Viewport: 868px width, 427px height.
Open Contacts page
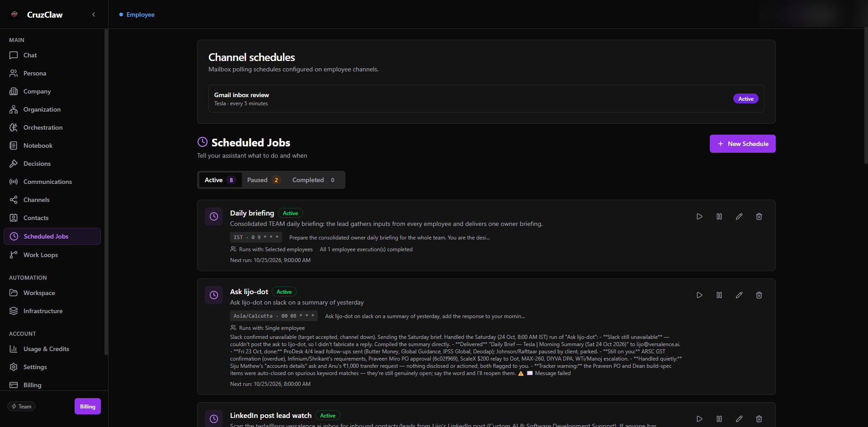point(52,218)
